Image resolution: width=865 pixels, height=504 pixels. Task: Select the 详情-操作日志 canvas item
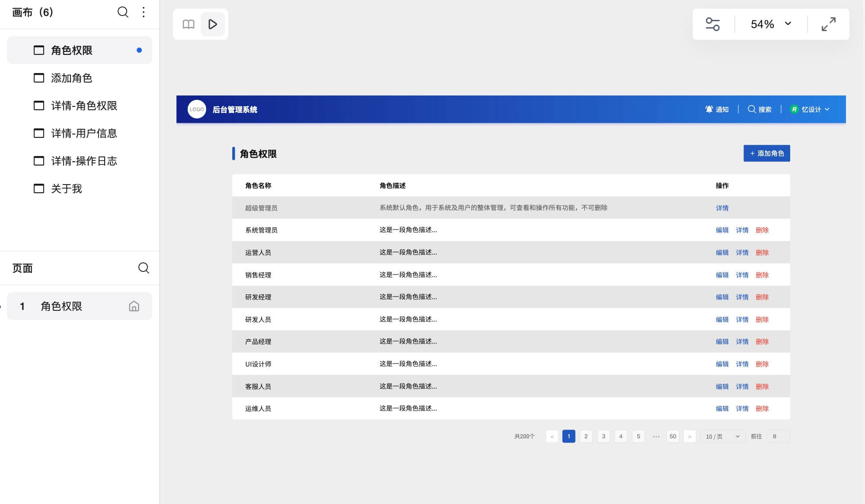click(84, 161)
